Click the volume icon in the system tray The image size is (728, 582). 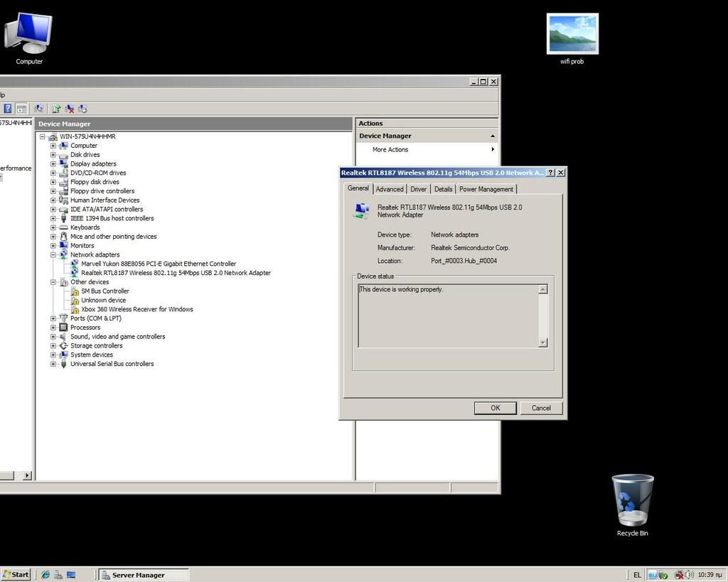tap(689, 574)
